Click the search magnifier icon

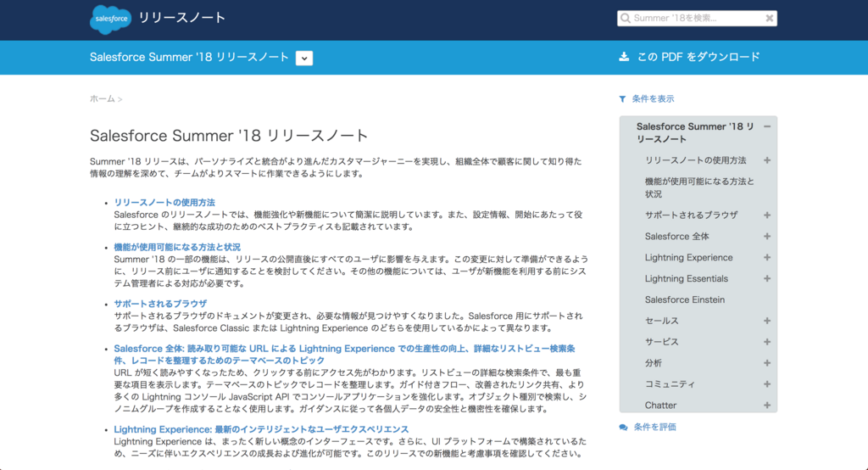[626, 19]
